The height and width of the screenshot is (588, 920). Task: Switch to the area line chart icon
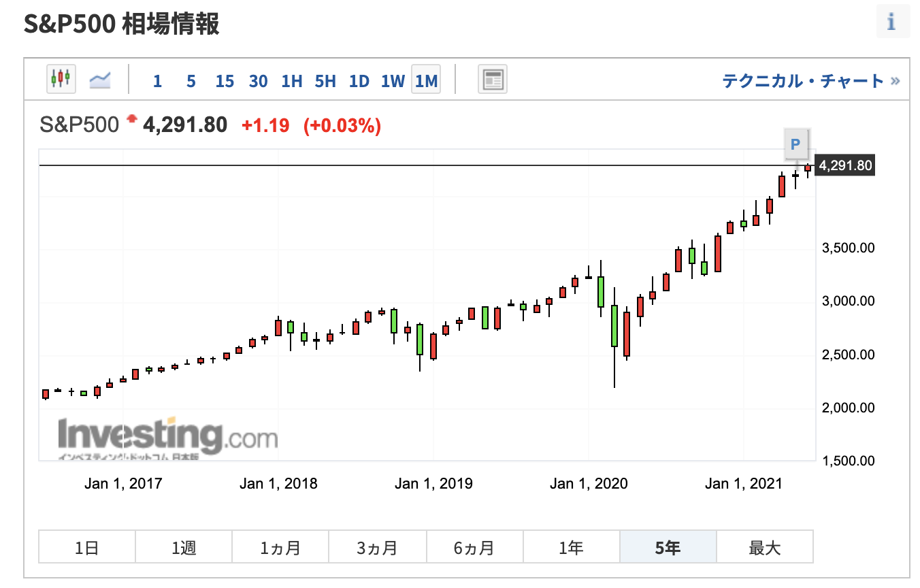click(x=100, y=81)
